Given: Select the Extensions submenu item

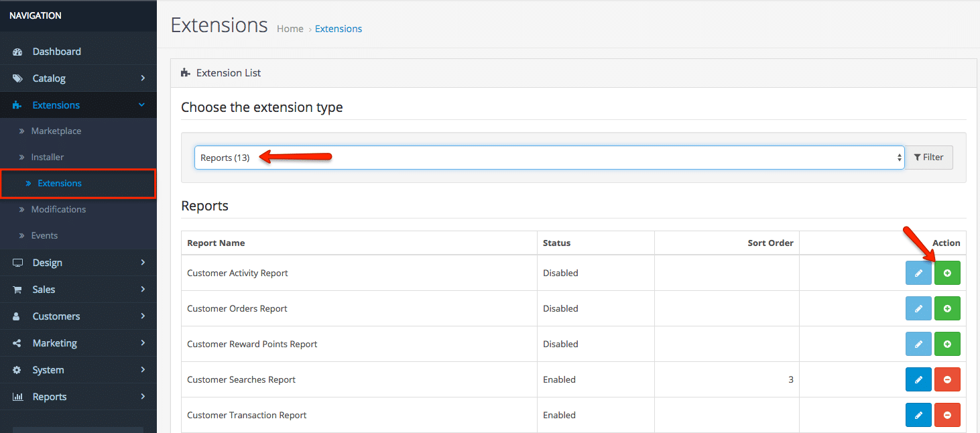Looking at the screenshot, I should coord(60,183).
